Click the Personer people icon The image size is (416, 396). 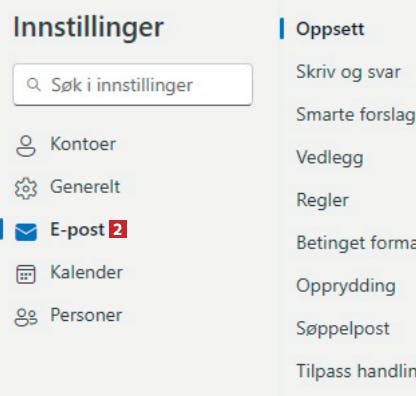coord(26,317)
